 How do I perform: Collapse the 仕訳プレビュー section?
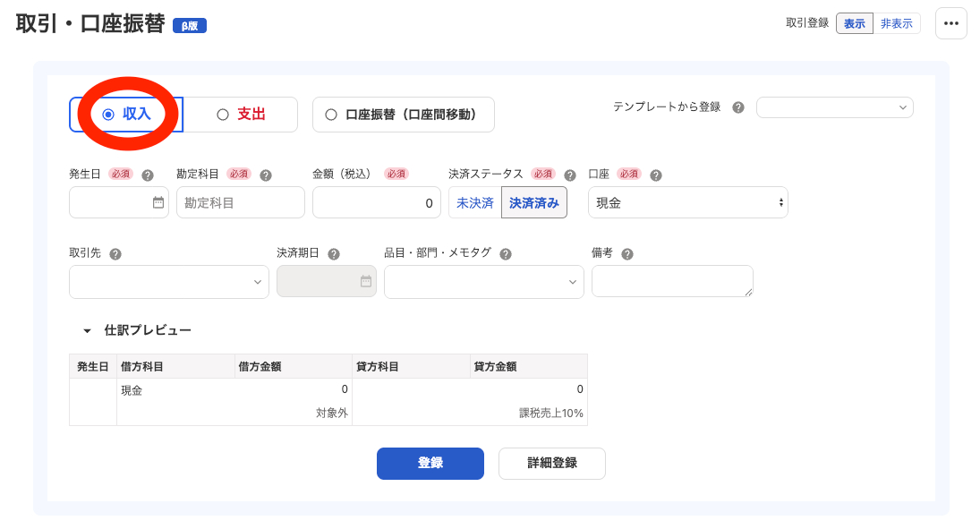pyautogui.click(x=87, y=329)
